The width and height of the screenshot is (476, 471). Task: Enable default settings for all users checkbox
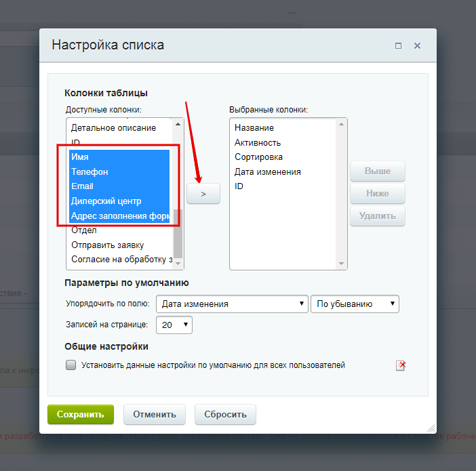(x=71, y=365)
